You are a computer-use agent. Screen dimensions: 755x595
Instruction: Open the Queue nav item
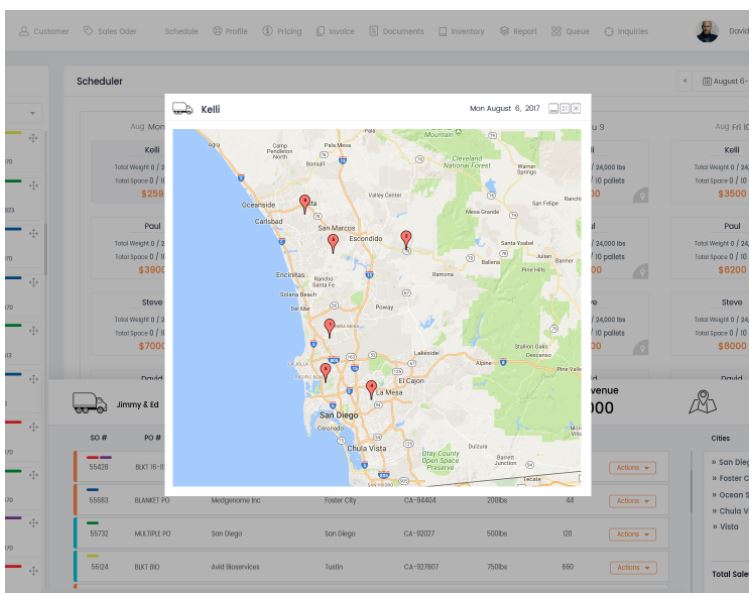click(x=571, y=31)
